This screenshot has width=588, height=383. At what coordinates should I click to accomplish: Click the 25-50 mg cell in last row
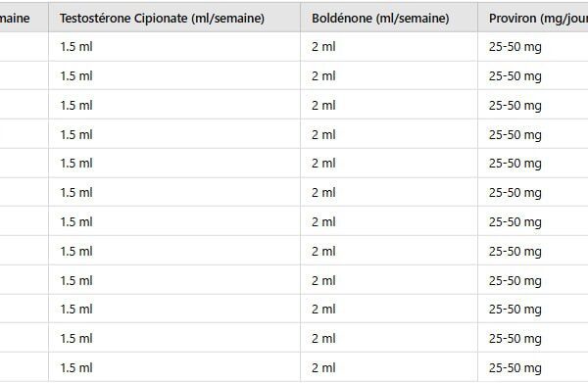click(x=533, y=367)
